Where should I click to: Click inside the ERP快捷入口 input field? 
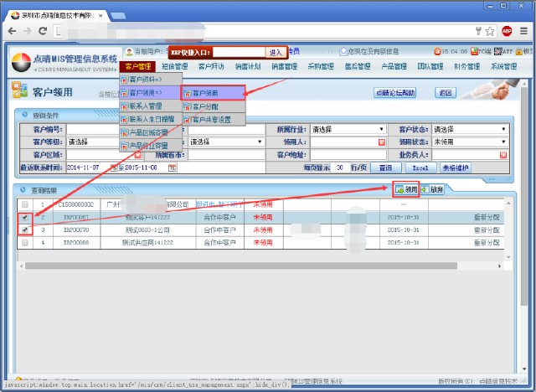click(x=236, y=52)
